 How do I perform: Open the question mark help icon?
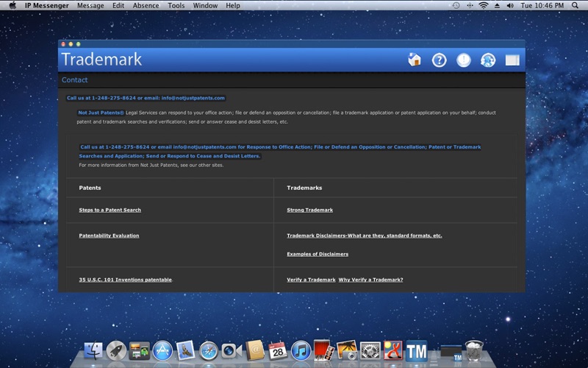(x=439, y=60)
